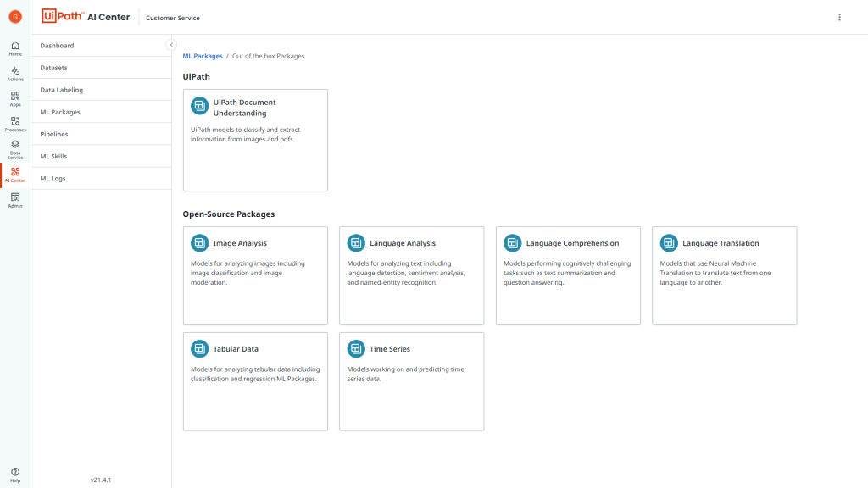This screenshot has height=488, width=868.
Task: Open Datasets in the side menu
Action: pos(102,68)
